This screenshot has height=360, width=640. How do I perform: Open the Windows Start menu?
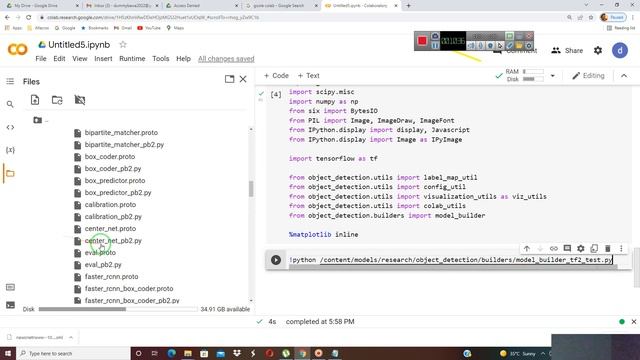(x=8, y=353)
